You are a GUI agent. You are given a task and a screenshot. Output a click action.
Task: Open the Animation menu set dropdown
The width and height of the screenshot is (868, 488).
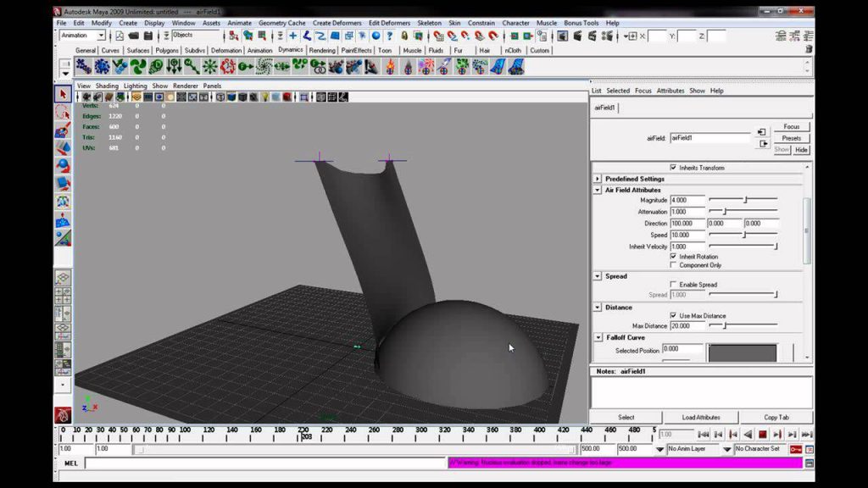click(x=102, y=36)
